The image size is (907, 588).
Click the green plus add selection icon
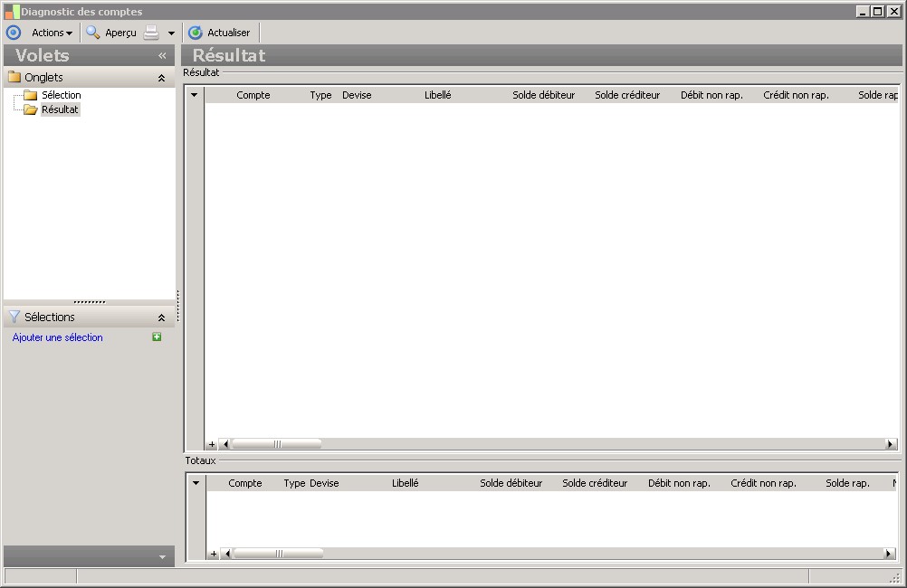(157, 337)
